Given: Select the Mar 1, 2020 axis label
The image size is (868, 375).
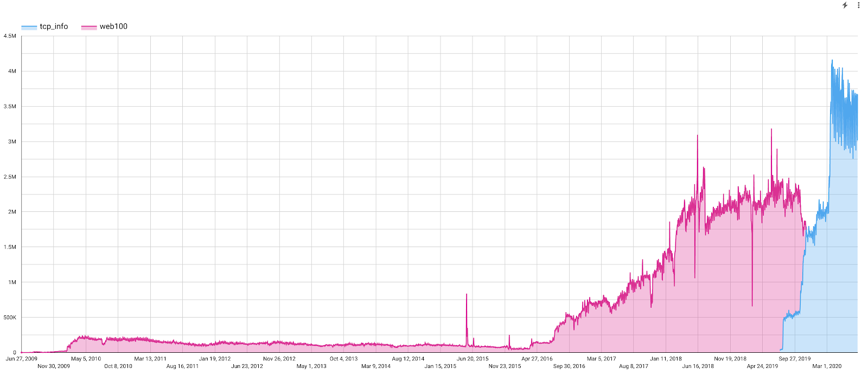Looking at the screenshot, I should pyautogui.click(x=827, y=366).
